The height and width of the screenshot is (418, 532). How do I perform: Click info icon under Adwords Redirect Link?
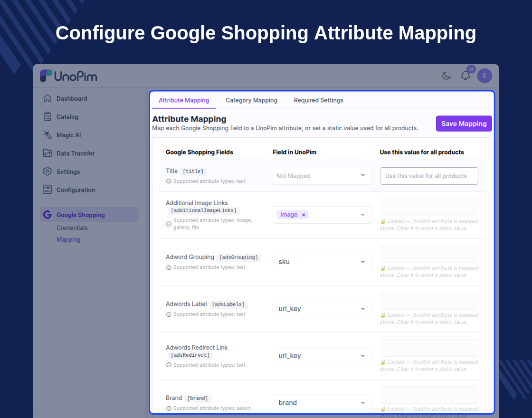[x=169, y=365]
